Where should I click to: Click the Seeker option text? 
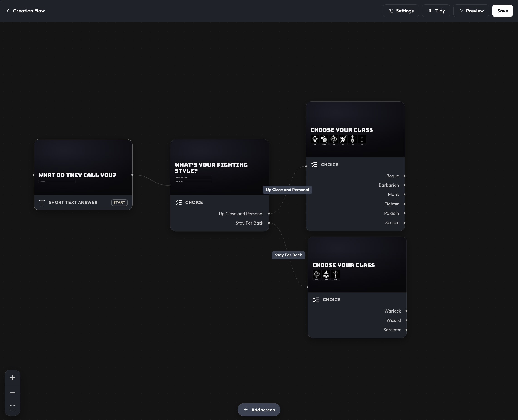click(x=392, y=223)
